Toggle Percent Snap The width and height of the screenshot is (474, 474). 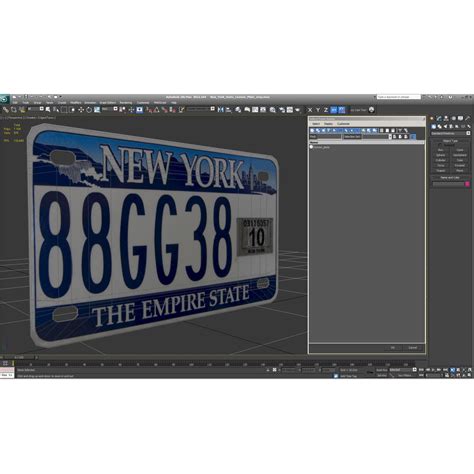coord(165,109)
